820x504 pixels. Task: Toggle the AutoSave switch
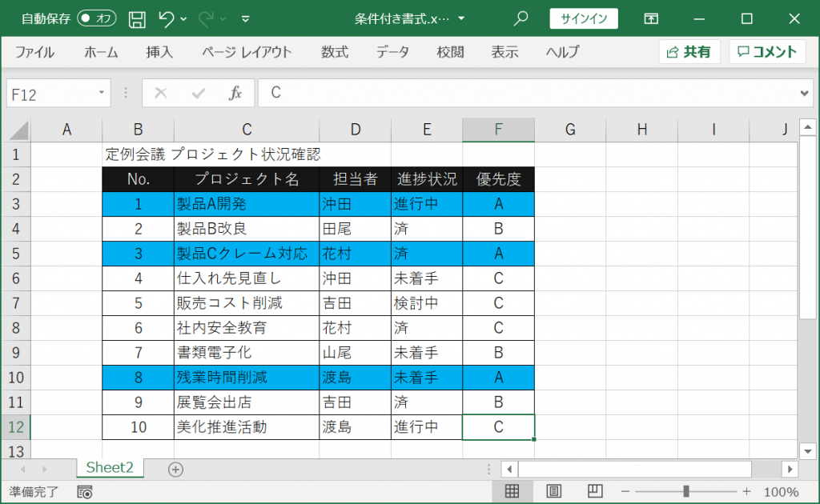[97, 19]
